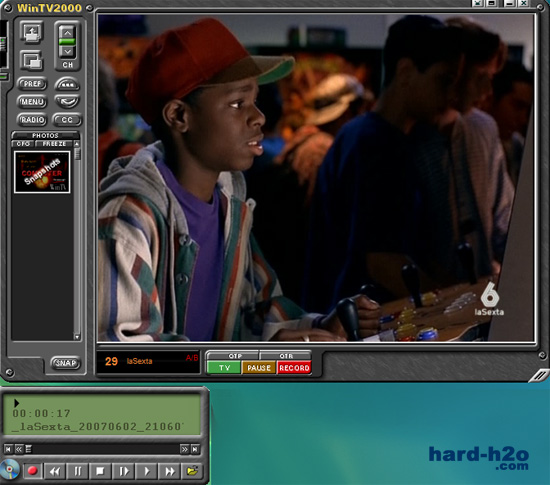Click the seek bar position handle
The image size is (550, 485).
click(28, 449)
